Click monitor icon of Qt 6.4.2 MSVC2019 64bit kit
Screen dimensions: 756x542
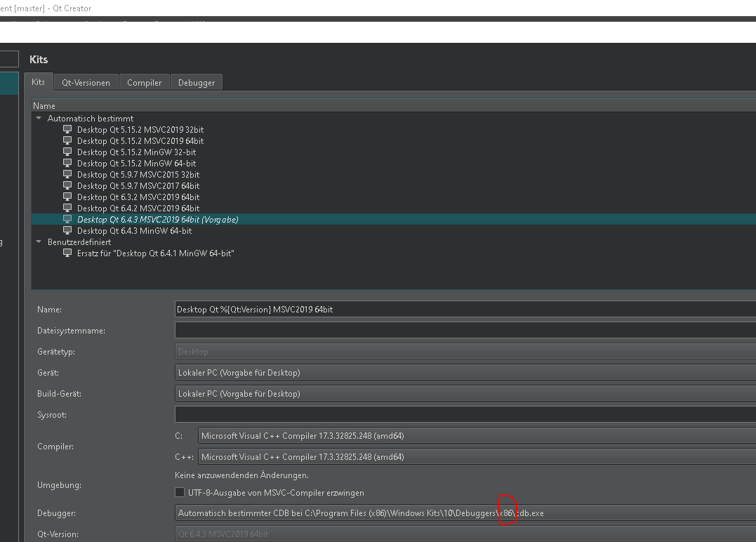click(67, 208)
